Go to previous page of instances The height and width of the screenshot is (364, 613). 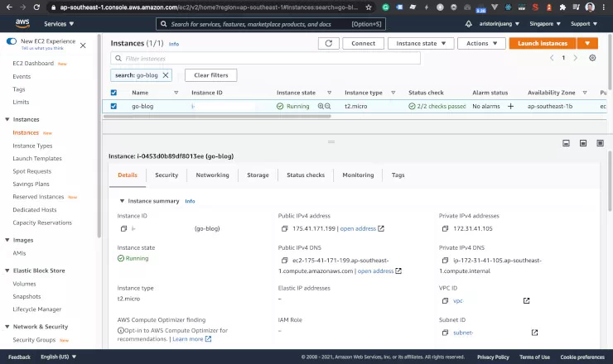(x=552, y=58)
